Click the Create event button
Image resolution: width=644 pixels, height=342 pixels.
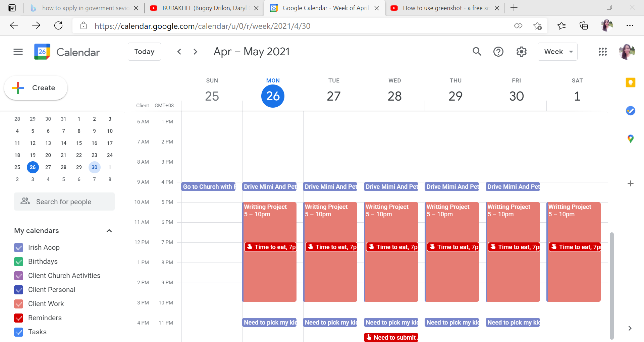click(36, 88)
